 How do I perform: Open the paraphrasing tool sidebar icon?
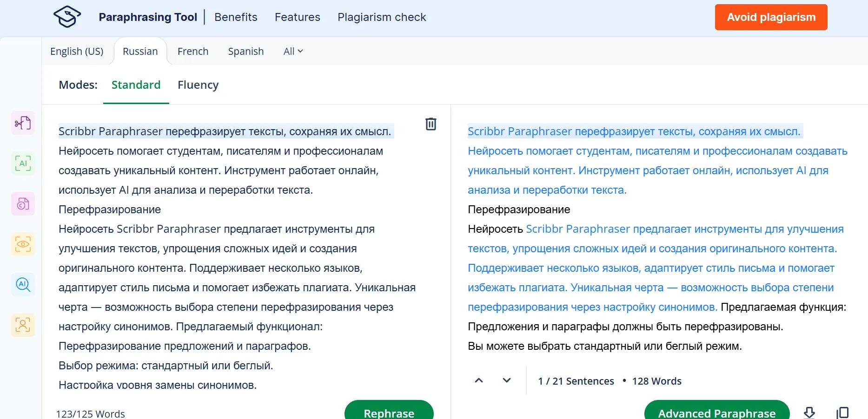pyautogui.click(x=23, y=123)
